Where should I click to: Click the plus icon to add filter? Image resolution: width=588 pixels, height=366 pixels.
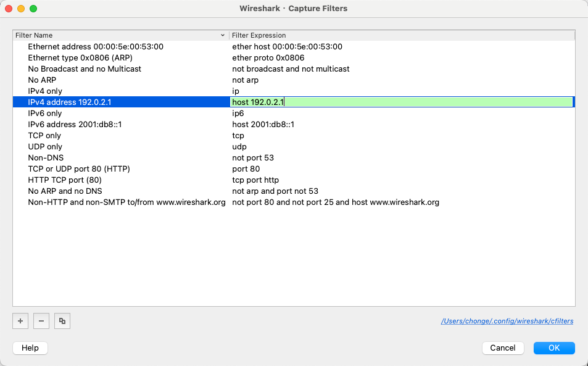20,321
